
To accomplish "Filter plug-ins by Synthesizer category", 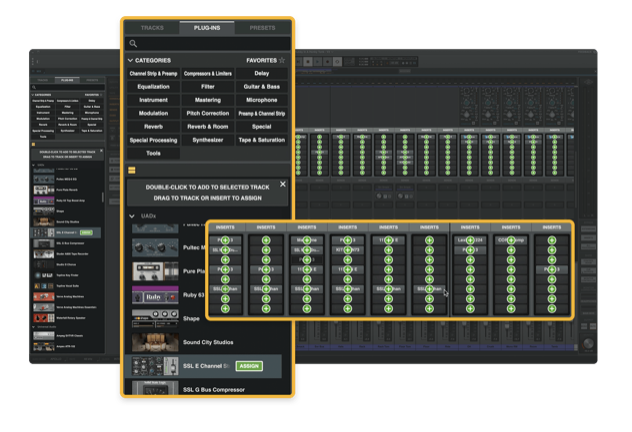I will click(x=208, y=140).
